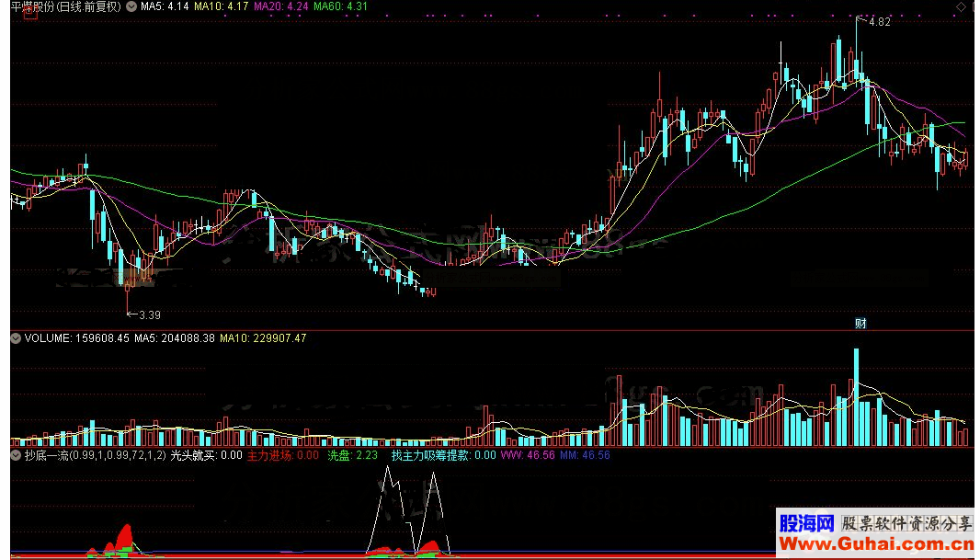This screenshot has width=980, height=560.
Task: Click the 找主力吸筹提款: 0.00 readout
Action: tap(444, 455)
